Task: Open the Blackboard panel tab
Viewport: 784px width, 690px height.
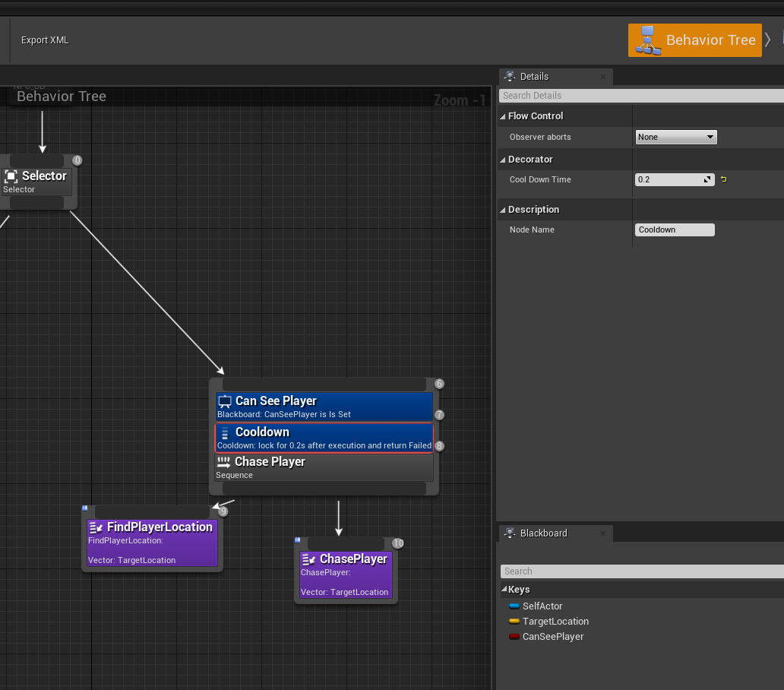Action: [x=555, y=533]
